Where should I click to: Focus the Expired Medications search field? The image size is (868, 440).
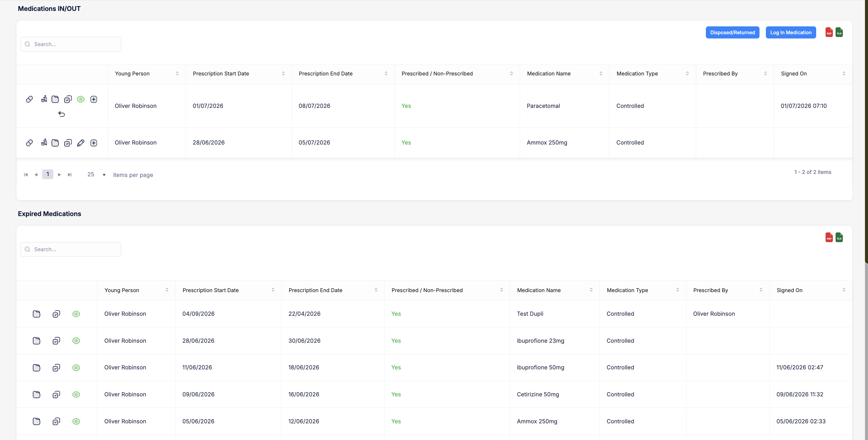click(x=71, y=249)
